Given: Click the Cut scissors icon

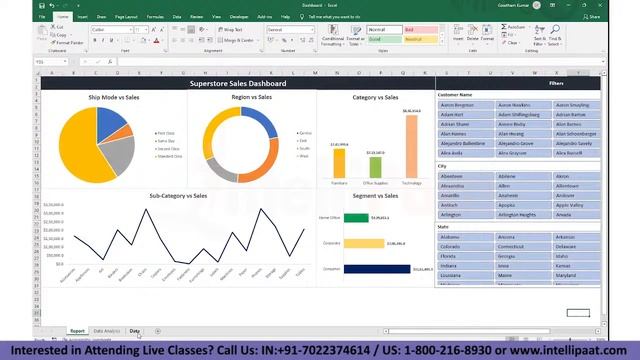Looking at the screenshot, I should [x=53, y=27].
